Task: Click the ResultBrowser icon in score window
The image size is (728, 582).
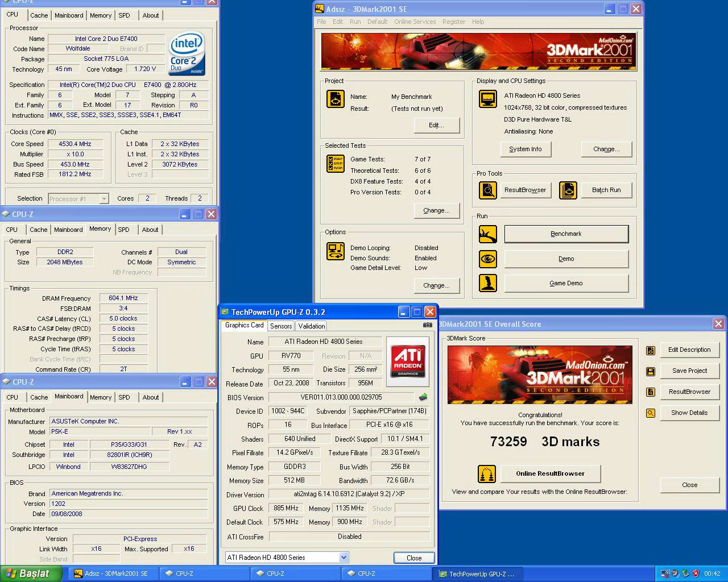Action: pos(651,392)
